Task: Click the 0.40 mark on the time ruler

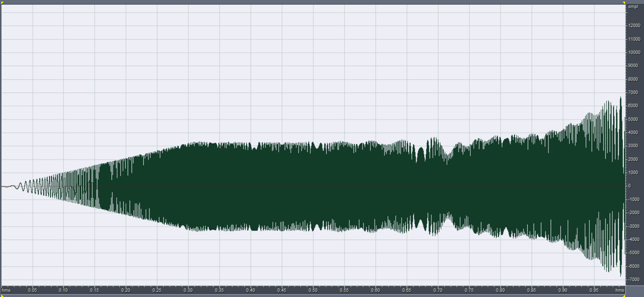Action: tap(251, 290)
